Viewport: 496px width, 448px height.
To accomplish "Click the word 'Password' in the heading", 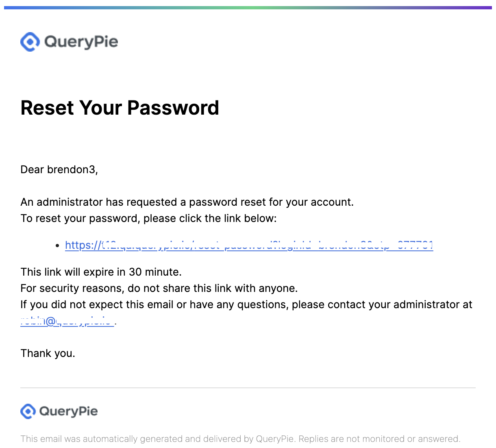I will click(x=173, y=108).
